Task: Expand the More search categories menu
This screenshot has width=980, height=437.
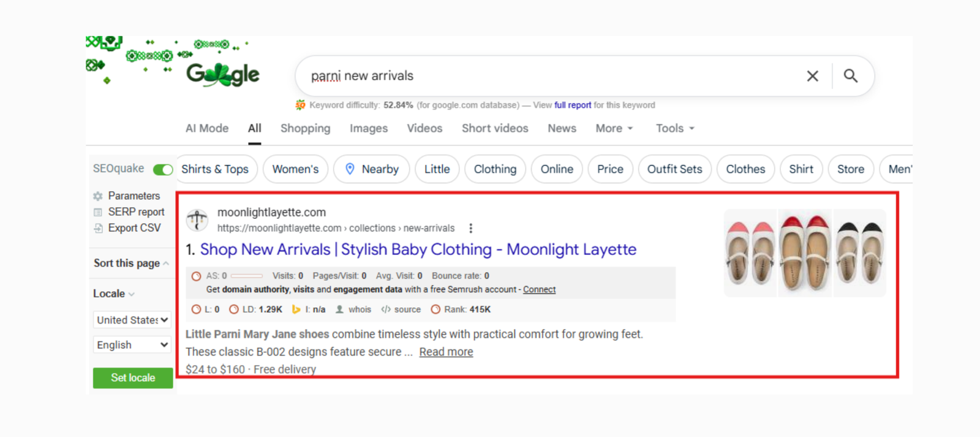Action: (614, 128)
